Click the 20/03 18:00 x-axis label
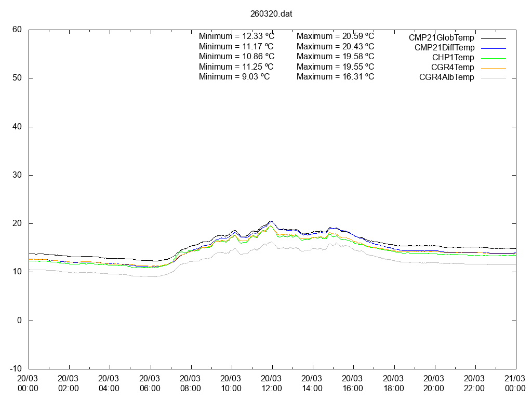Image resolution: width=532 pixels, height=399 pixels. click(393, 383)
